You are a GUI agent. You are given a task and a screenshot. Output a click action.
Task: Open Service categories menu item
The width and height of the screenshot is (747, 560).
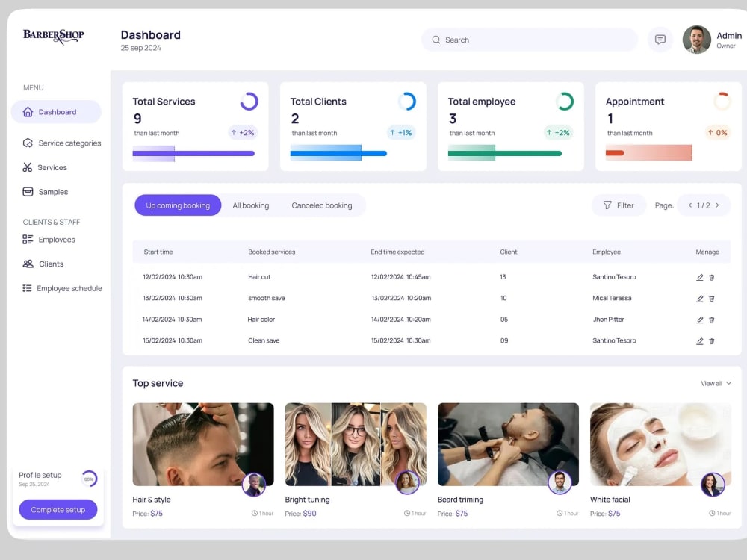point(61,143)
